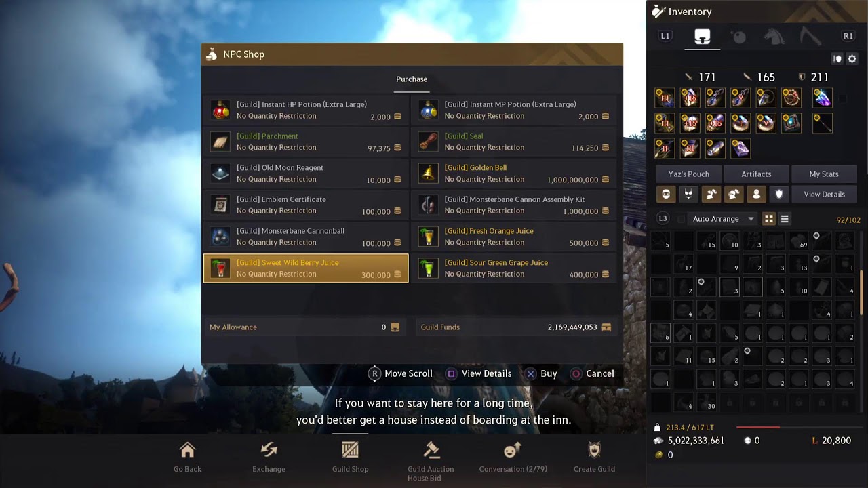Open My Stats

(x=824, y=174)
